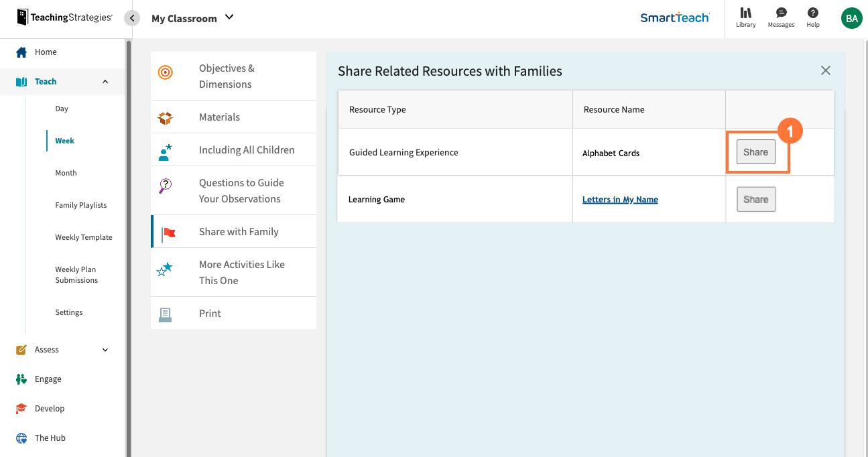Viewport: 868px width, 457px height.
Task: Select Family Playlists in sidebar
Action: pyautogui.click(x=80, y=205)
